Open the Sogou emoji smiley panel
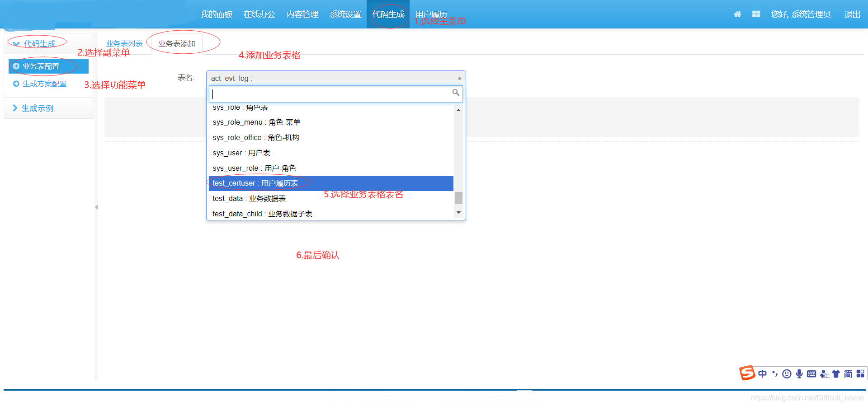This screenshot has width=868, height=406. [787, 373]
